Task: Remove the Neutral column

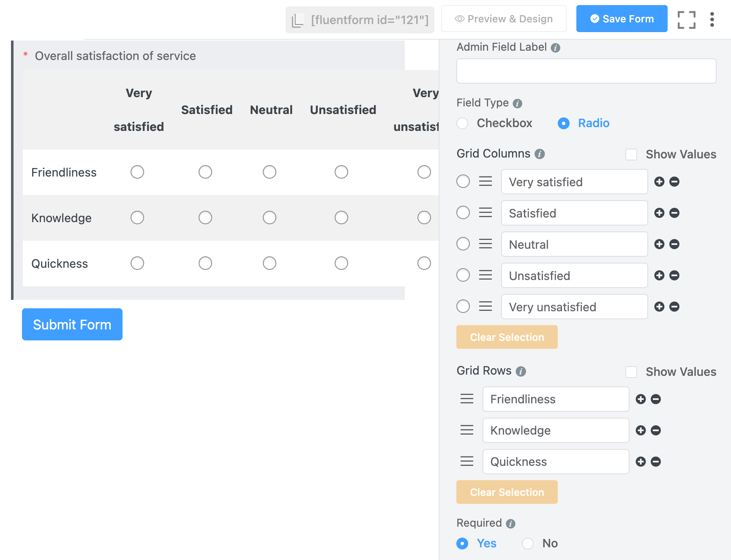Action: click(x=674, y=244)
